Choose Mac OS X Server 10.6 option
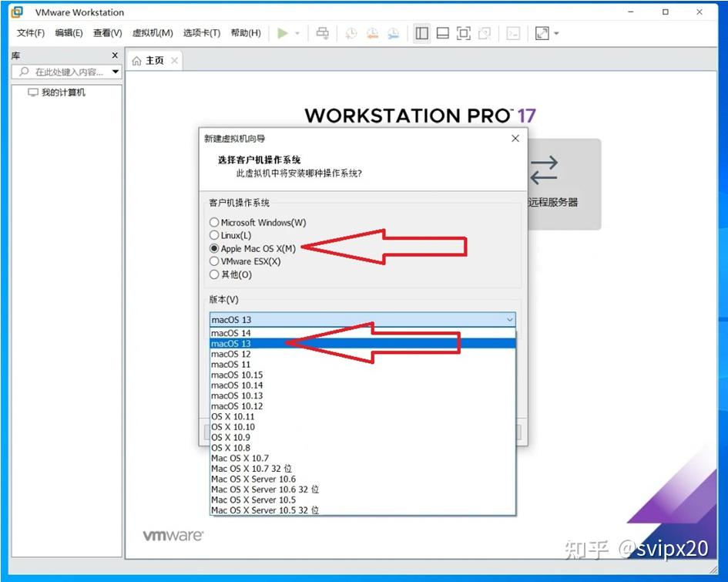 point(363,479)
